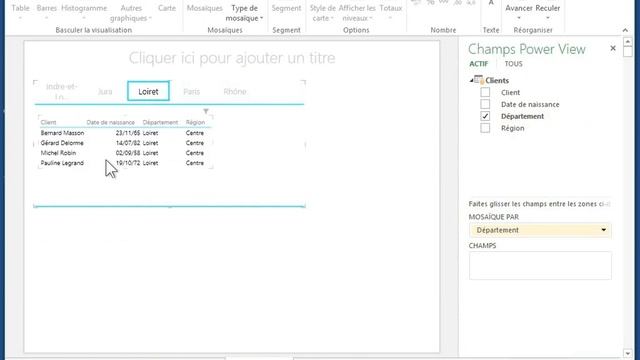Check the Client field checkbox
Viewport: 640px width, 360px height.
tap(485, 92)
